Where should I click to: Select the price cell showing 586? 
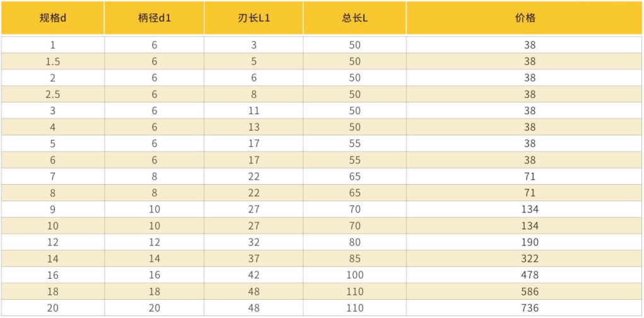click(530, 291)
